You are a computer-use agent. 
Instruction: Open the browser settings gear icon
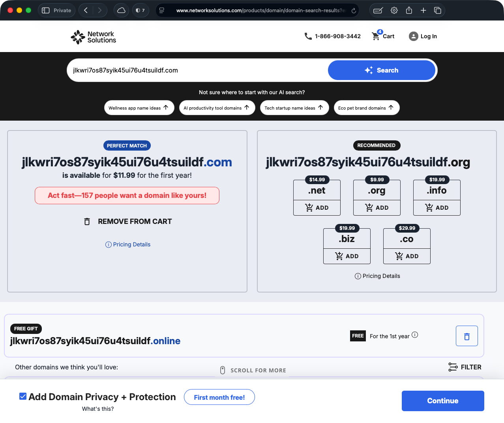tap(394, 11)
